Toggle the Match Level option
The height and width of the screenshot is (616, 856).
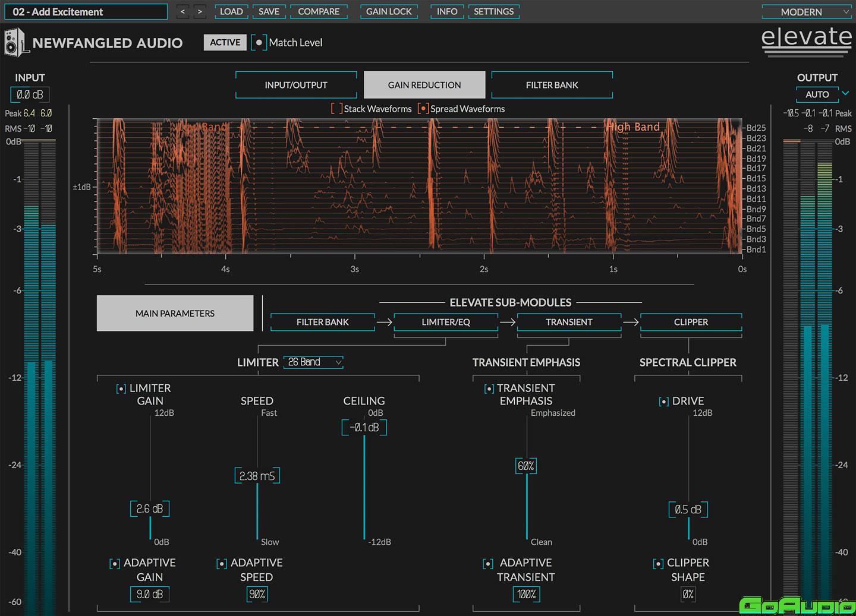coord(259,42)
